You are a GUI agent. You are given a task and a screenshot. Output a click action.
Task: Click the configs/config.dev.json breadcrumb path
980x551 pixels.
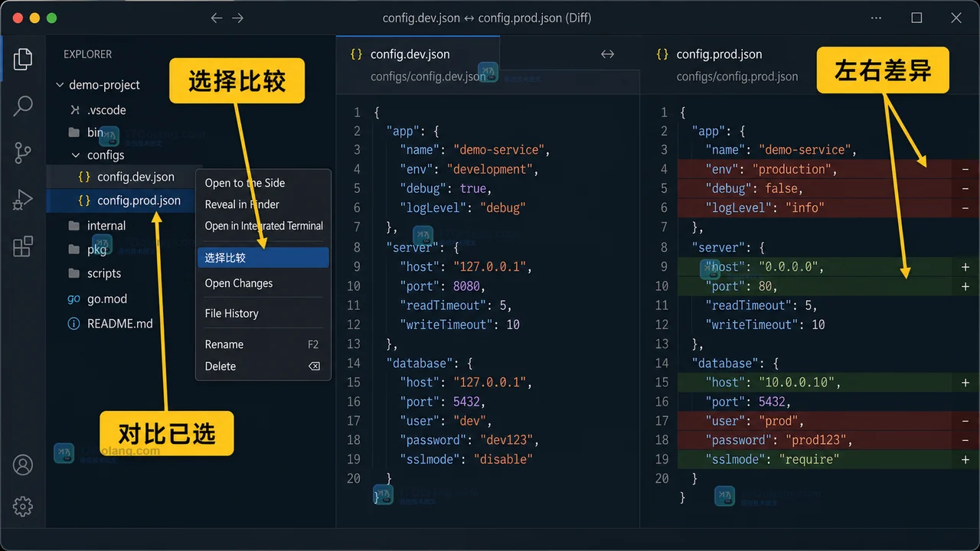[x=428, y=77]
